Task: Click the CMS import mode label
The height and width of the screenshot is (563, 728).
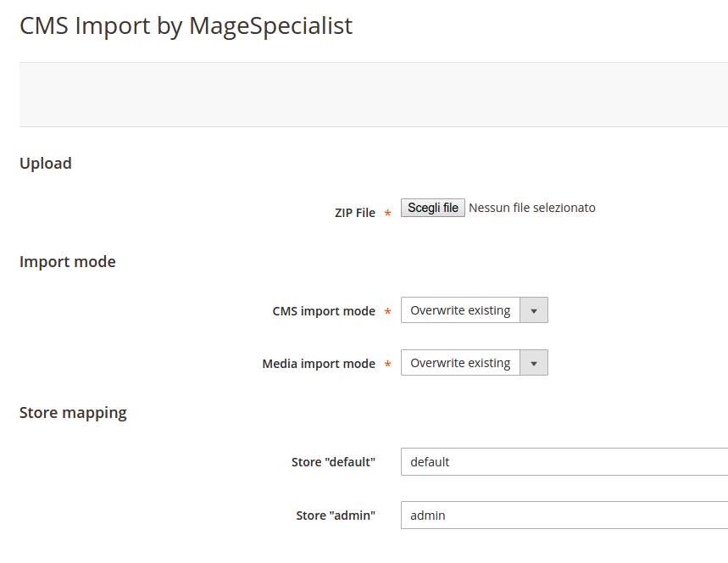Action: pos(324,311)
